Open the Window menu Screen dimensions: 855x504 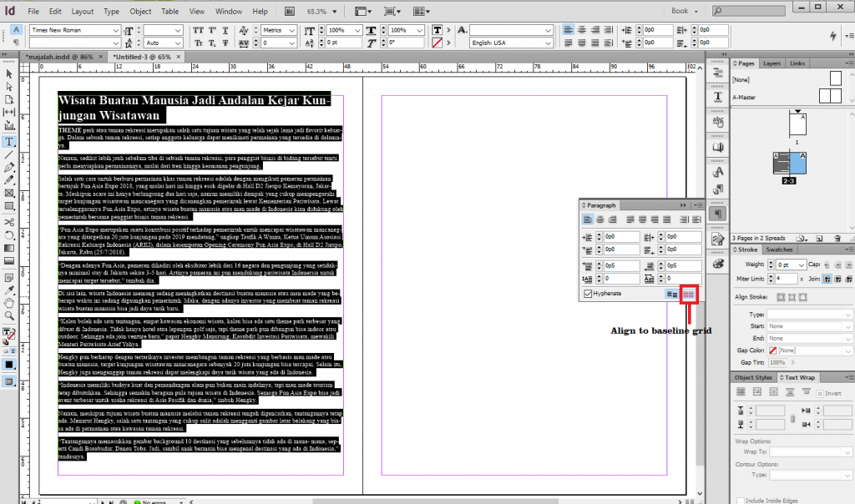[x=229, y=11]
